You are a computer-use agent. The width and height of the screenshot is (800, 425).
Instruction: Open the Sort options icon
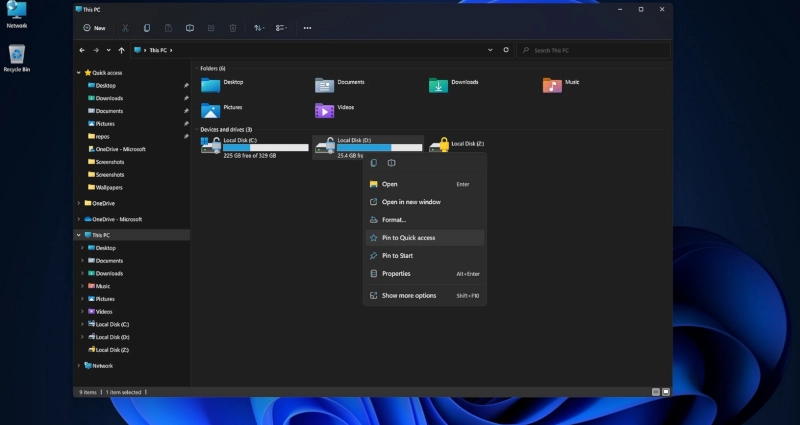[x=259, y=28]
